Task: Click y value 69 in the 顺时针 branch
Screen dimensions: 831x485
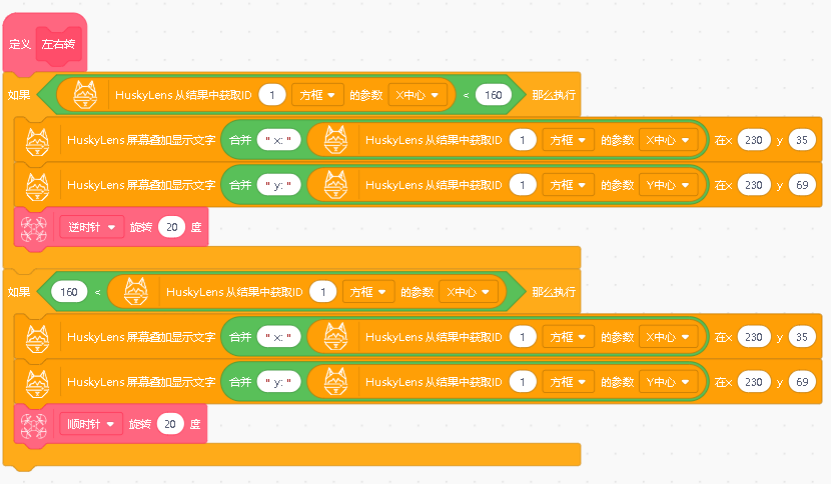Action: coord(802,382)
